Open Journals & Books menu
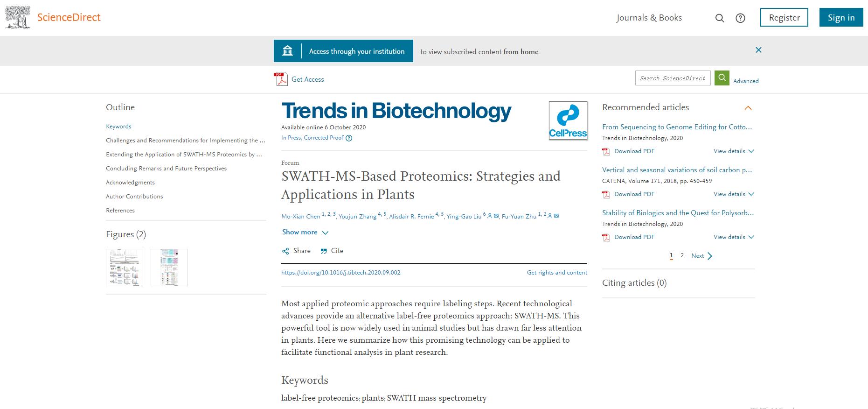The height and width of the screenshot is (409, 868). pos(649,18)
